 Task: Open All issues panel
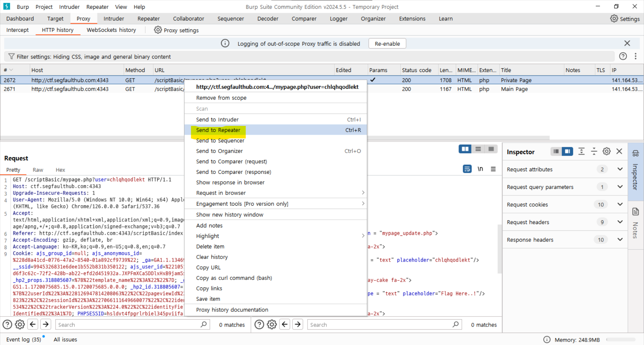click(x=65, y=339)
